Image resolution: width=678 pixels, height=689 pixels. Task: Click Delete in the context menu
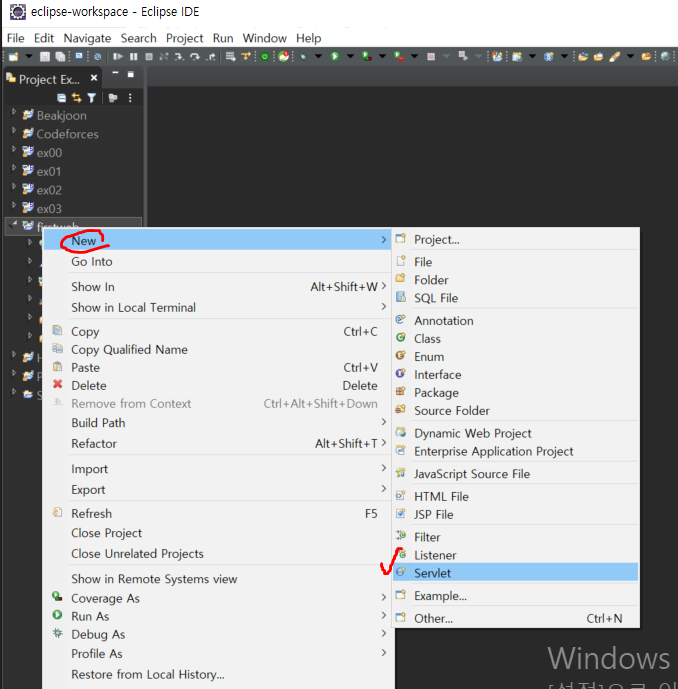click(217, 385)
